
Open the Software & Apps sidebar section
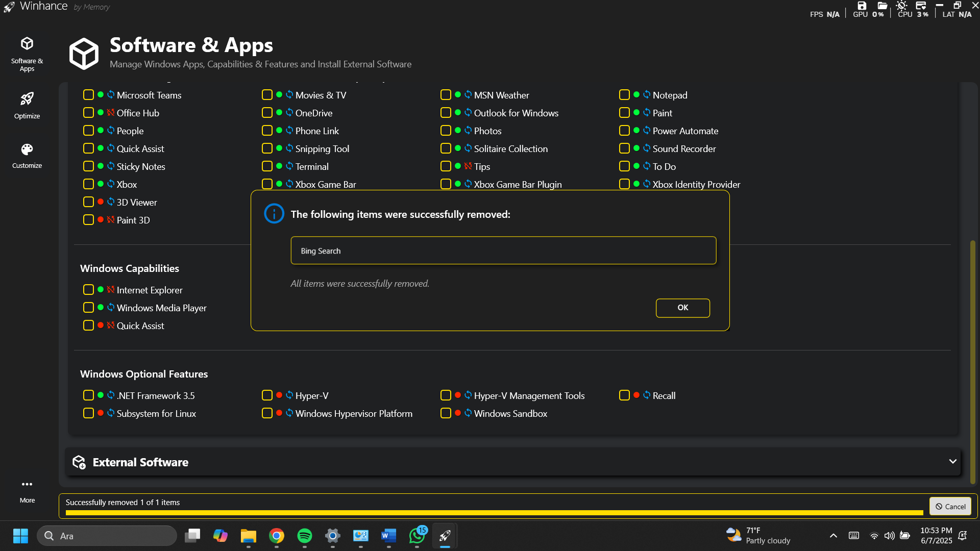[x=27, y=54]
